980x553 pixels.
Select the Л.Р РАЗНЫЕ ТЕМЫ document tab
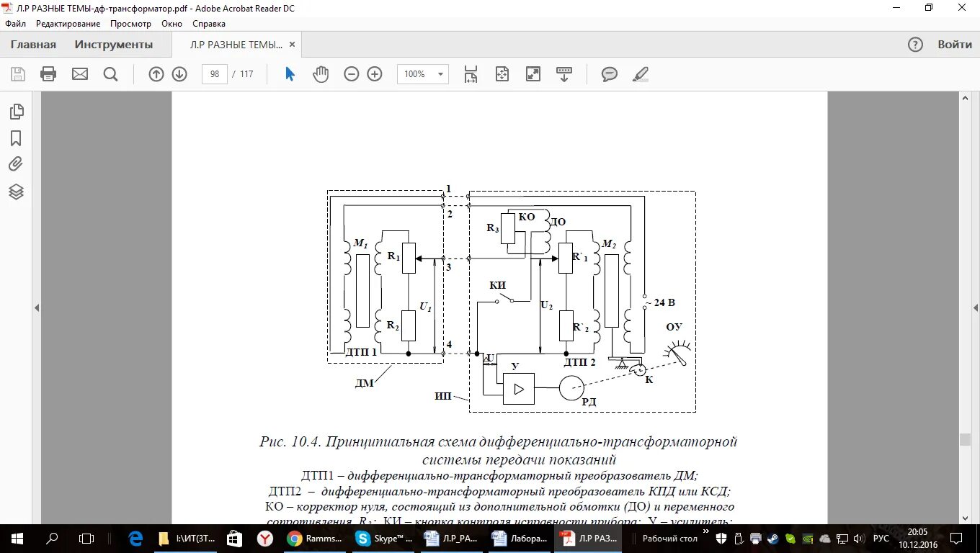click(x=236, y=45)
